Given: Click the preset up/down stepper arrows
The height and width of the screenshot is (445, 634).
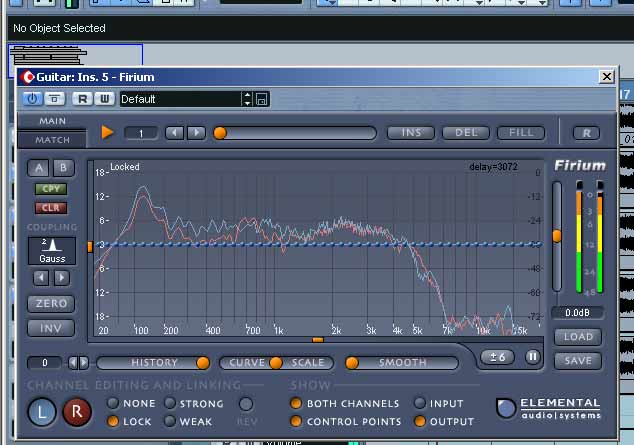Looking at the screenshot, I should [247, 99].
